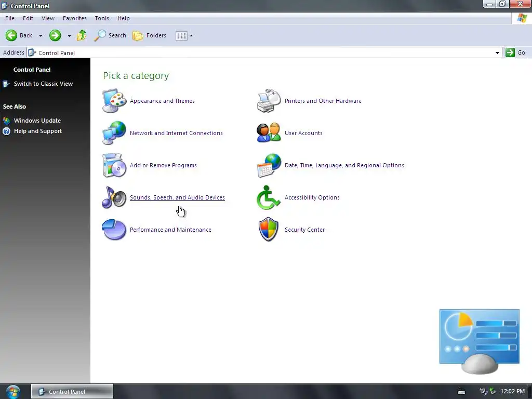This screenshot has height=399, width=532.
Task: Click the Network and Internet Connections globe icon
Action: pos(114,132)
